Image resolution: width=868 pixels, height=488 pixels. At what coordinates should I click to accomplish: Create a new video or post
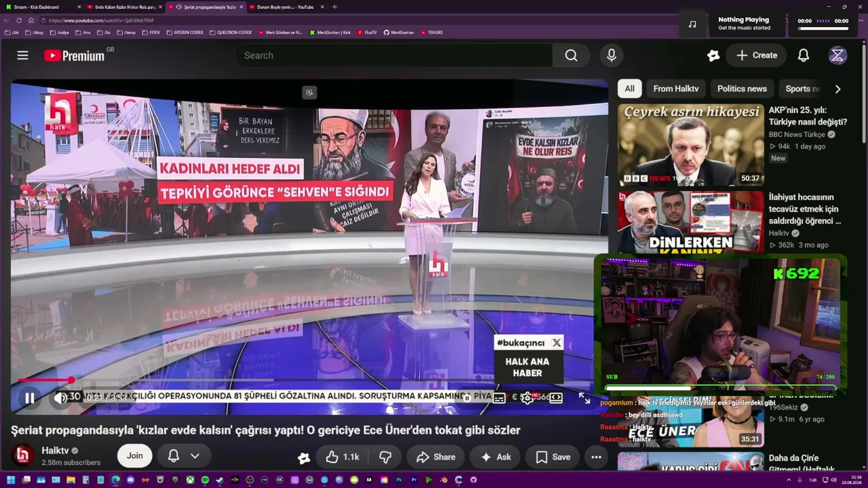757,56
